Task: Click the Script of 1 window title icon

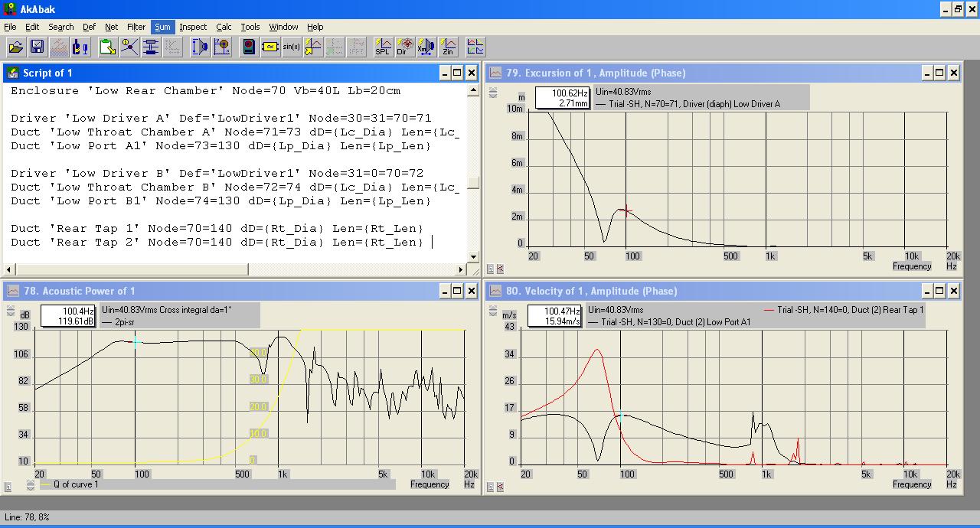Action: [13, 73]
